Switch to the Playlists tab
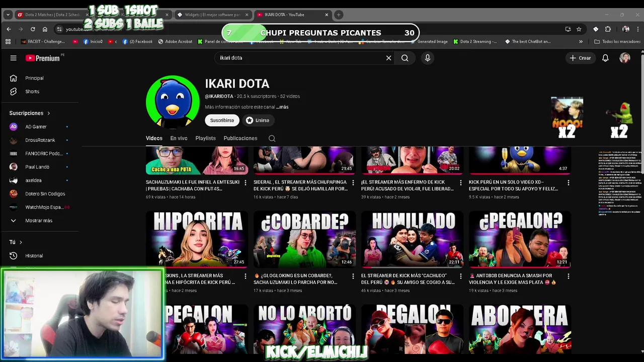Image resolution: width=644 pixels, height=362 pixels. point(205,138)
